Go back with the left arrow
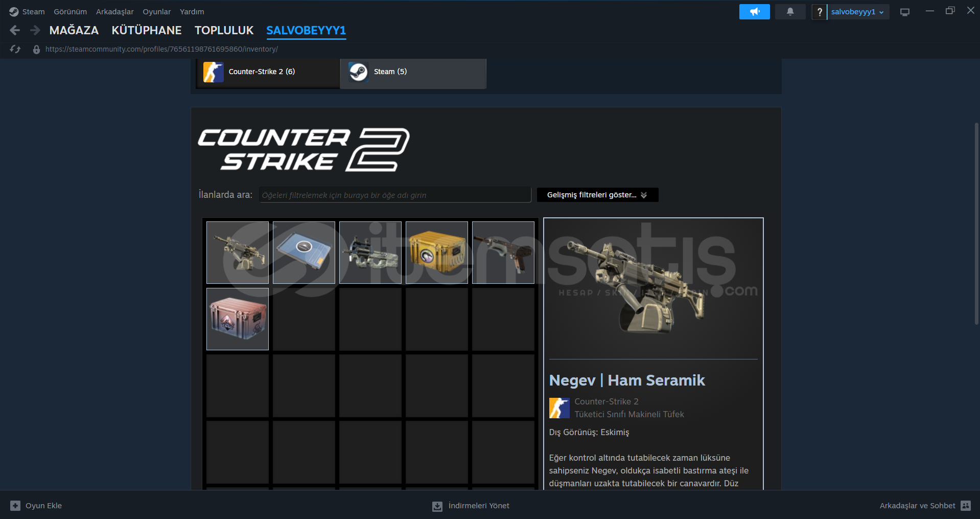 click(15, 31)
